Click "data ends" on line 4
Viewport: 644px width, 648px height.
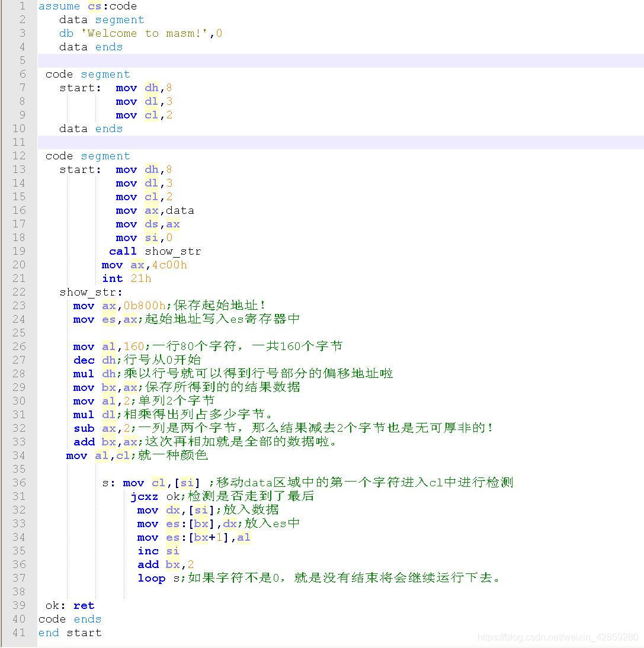coord(90,47)
